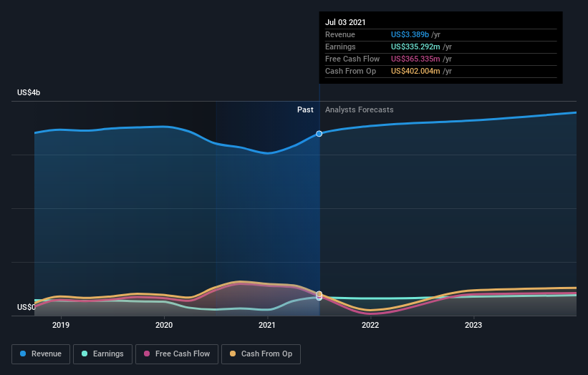The width and height of the screenshot is (588, 375).
Task: Click the Free Cash Flow tooltip row label
Action: tap(352, 59)
